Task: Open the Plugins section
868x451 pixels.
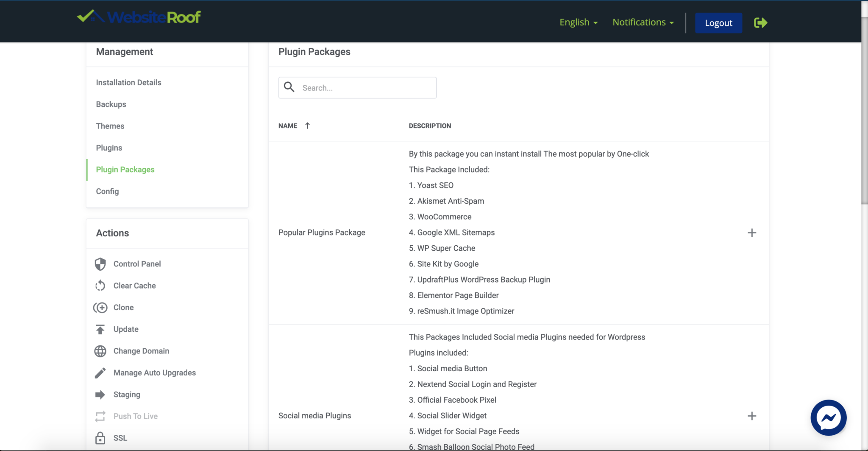Action: coord(109,148)
